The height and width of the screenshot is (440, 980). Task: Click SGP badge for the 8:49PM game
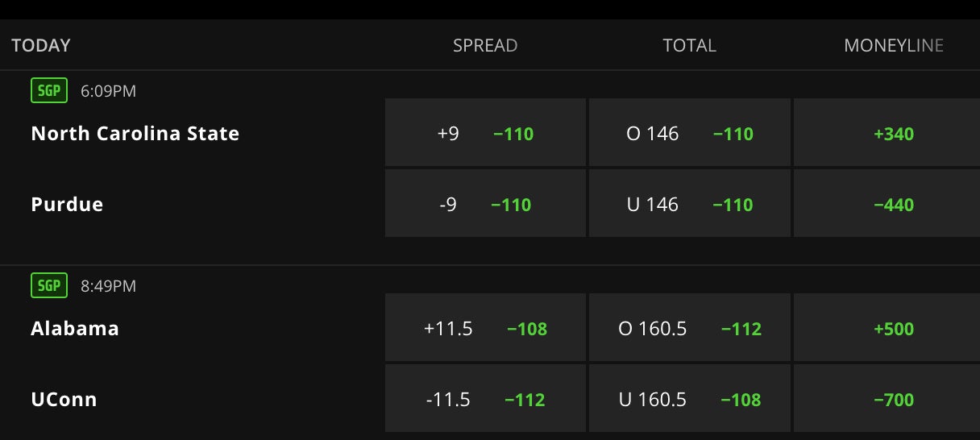49,286
